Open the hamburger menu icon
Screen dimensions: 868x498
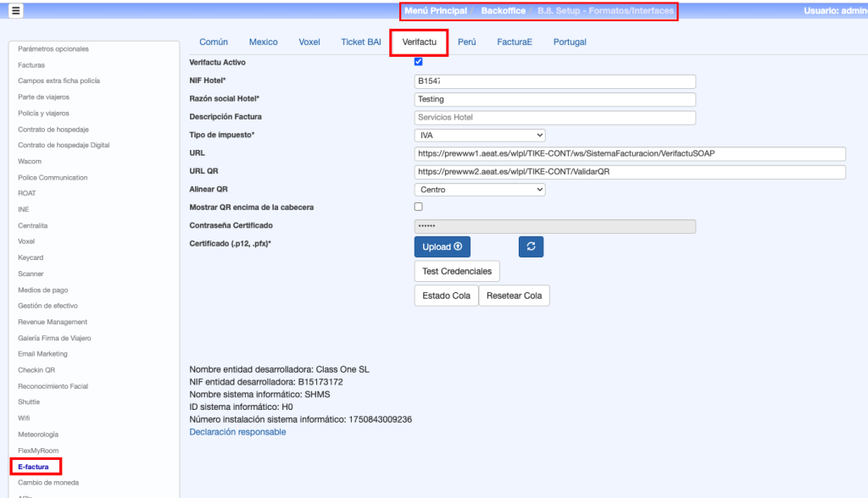click(16, 11)
